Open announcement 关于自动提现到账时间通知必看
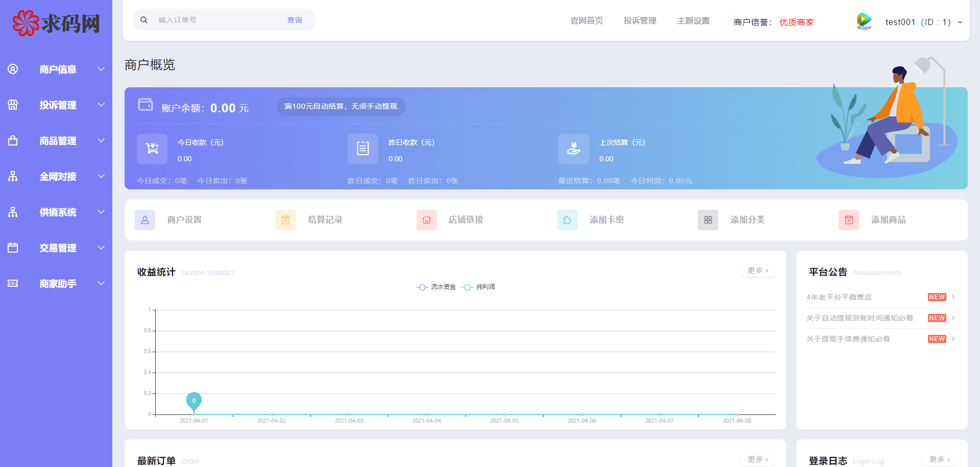980x467 pixels. 860,318
